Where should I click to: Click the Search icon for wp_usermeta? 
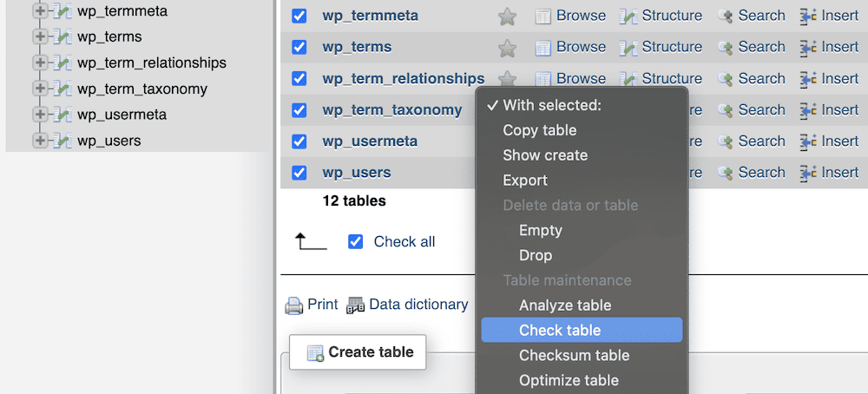pos(726,141)
